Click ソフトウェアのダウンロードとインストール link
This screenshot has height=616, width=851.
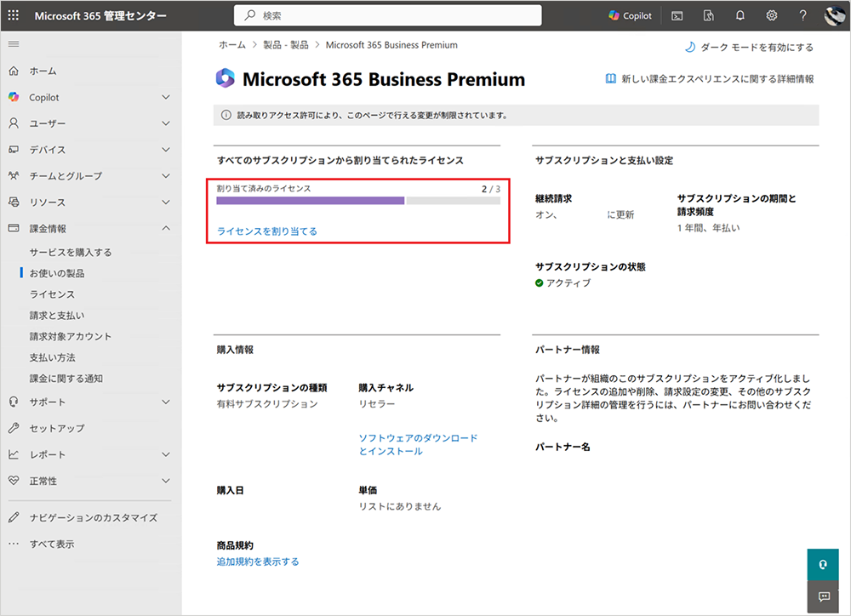[x=418, y=444]
